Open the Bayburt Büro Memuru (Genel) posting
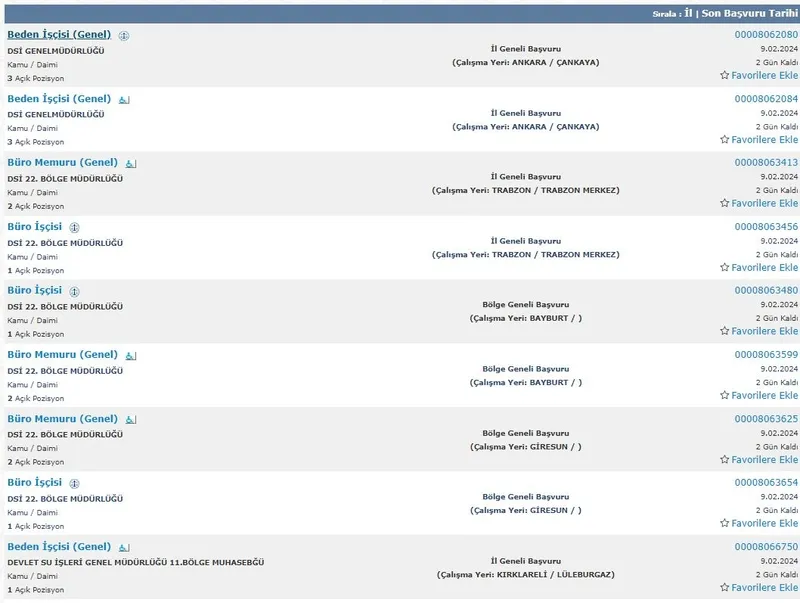The height and width of the screenshot is (603, 800). pos(62,354)
